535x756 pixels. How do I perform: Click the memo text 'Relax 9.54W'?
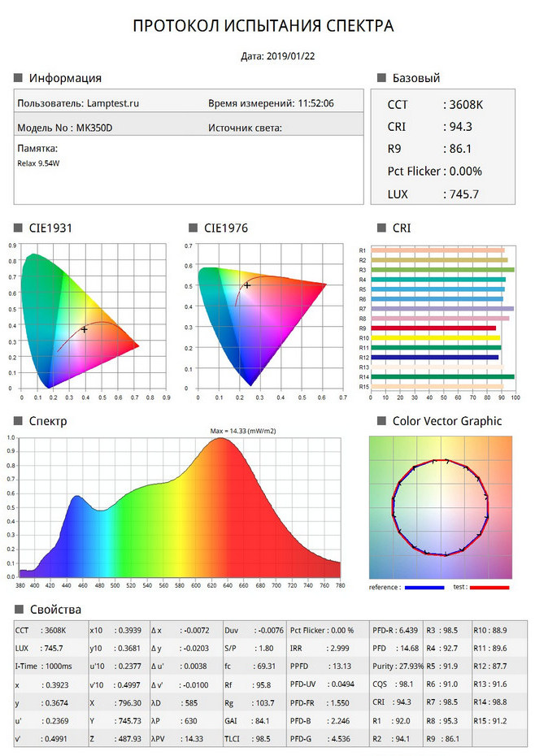38,163
